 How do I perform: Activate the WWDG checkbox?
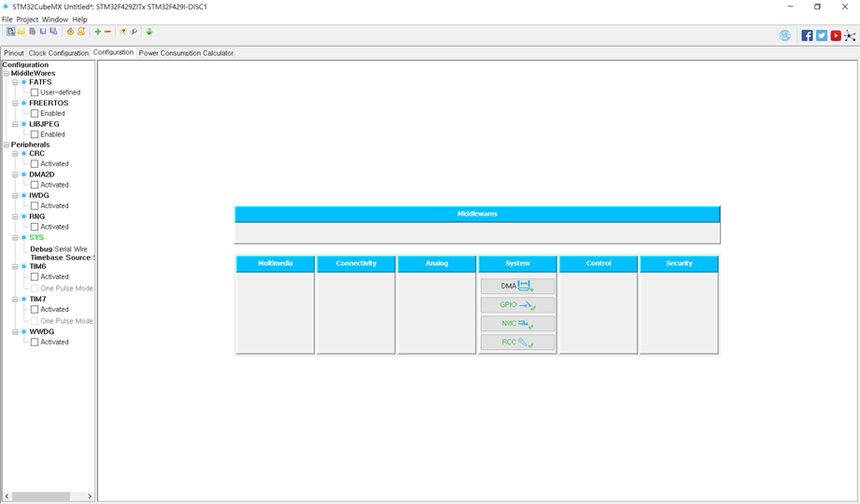pyautogui.click(x=35, y=342)
